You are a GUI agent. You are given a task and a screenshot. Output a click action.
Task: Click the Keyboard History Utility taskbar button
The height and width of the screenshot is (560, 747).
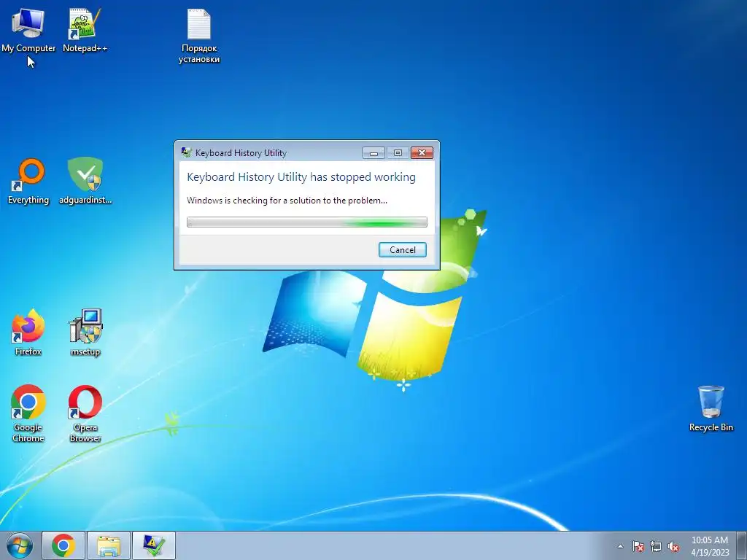coord(154,545)
